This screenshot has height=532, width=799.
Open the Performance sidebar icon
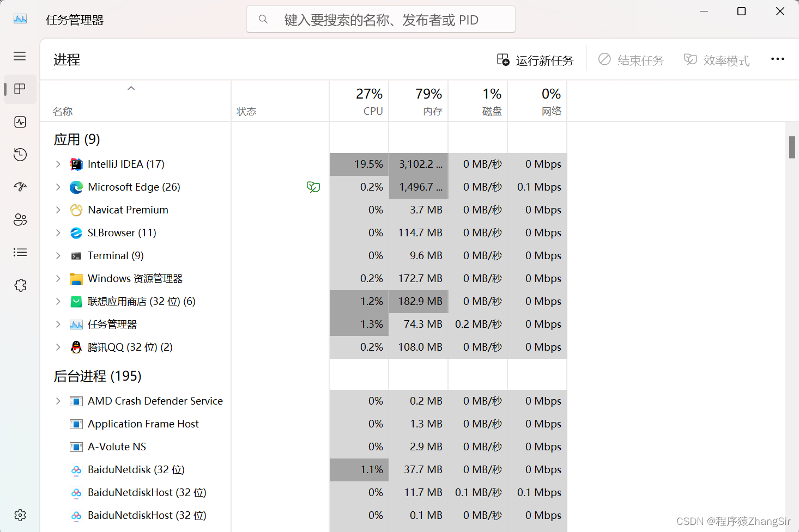tap(20, 121)
